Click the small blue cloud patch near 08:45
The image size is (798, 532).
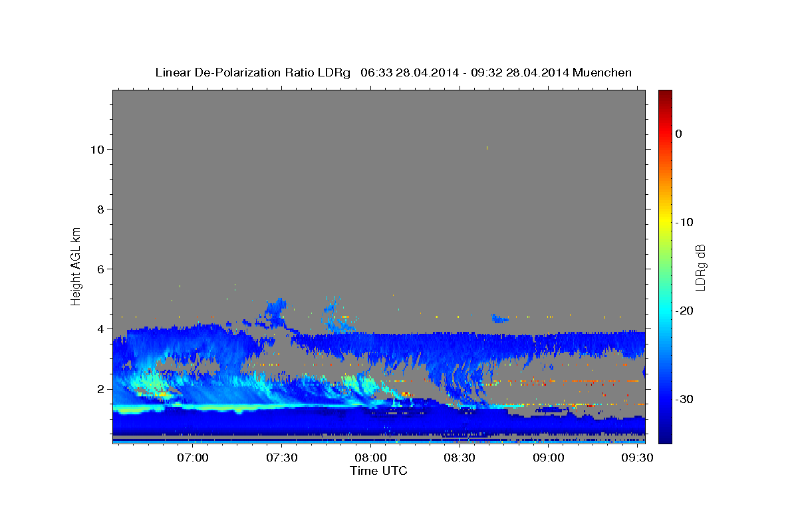(x=499, y=319)
